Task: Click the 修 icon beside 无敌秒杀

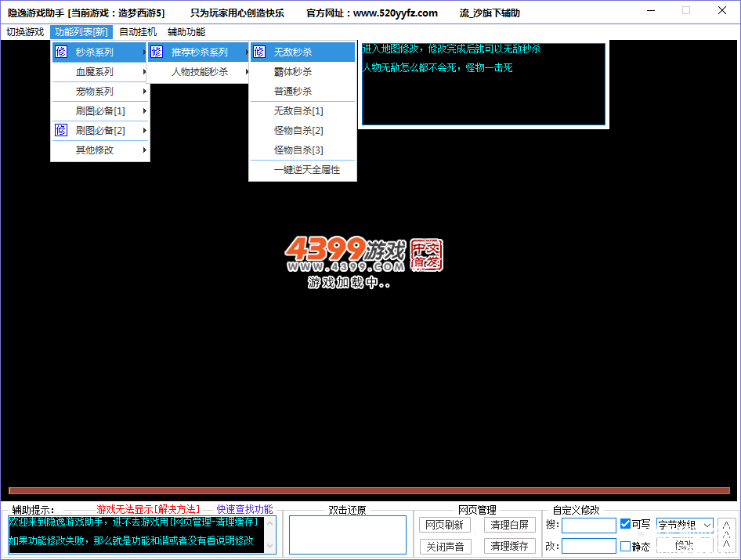Action: [x=259, y=52]
